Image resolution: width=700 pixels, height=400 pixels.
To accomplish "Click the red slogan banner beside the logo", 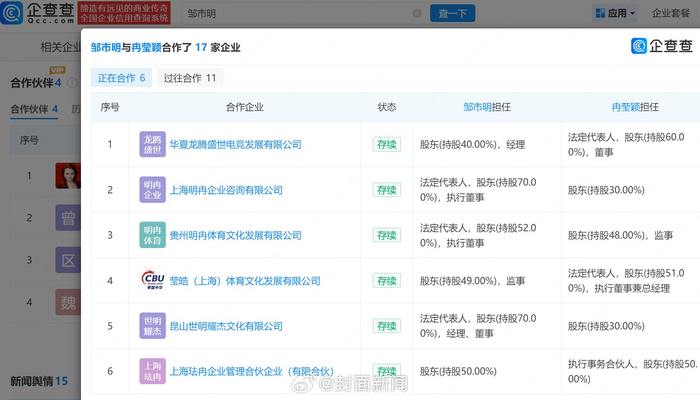I will coord(124,13).
